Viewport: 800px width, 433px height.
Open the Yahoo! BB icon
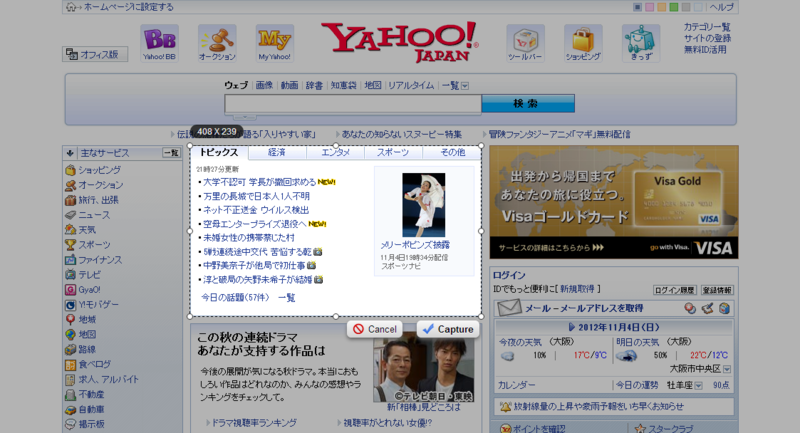click(160, 43)
